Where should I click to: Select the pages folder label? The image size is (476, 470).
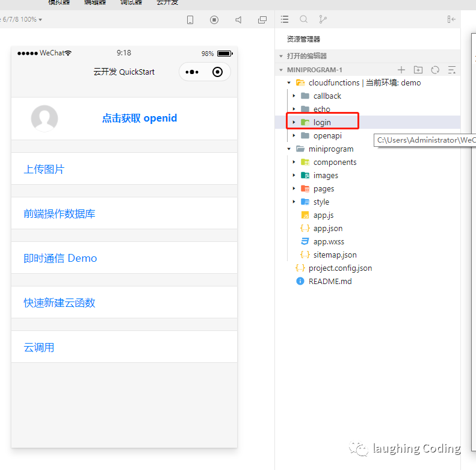(x=324, y=189)
